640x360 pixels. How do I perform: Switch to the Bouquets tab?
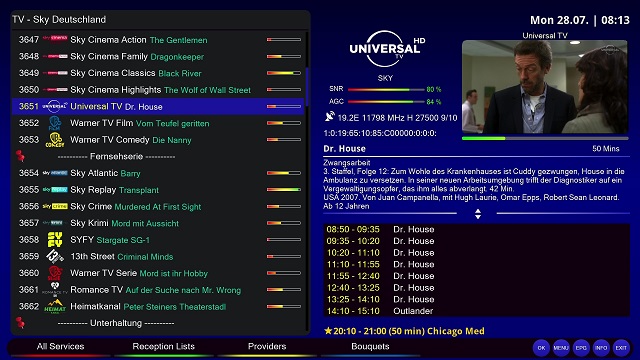tap(370, 347)
